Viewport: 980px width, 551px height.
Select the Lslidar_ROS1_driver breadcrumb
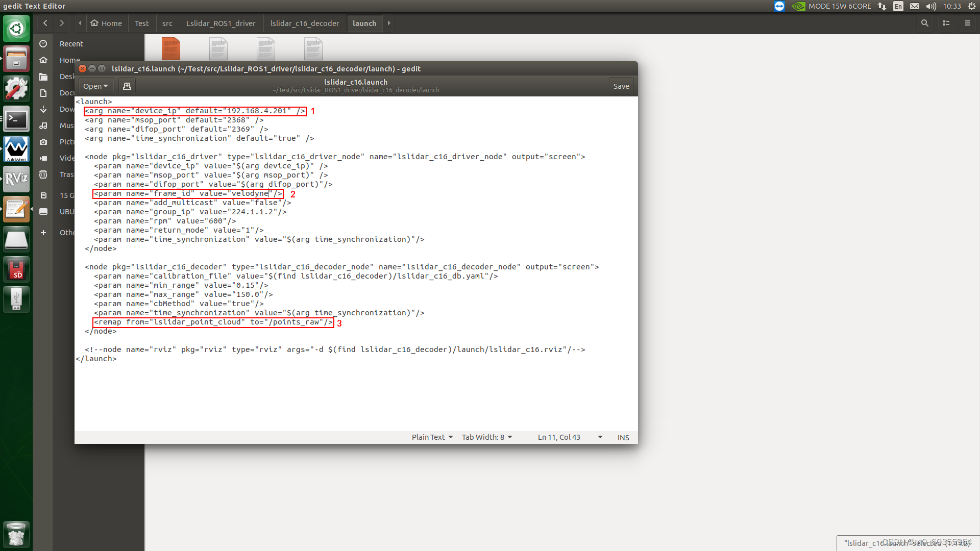[220, 23]
